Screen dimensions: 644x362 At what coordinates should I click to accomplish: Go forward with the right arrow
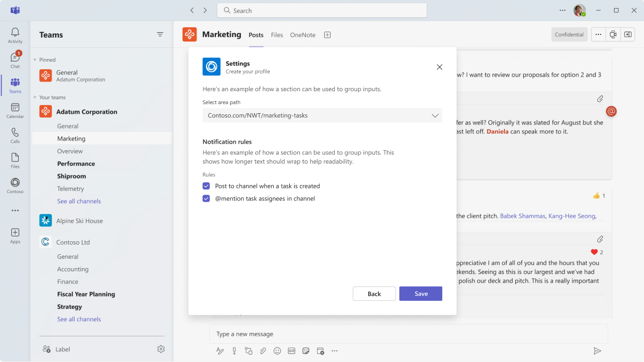point(205,10)
